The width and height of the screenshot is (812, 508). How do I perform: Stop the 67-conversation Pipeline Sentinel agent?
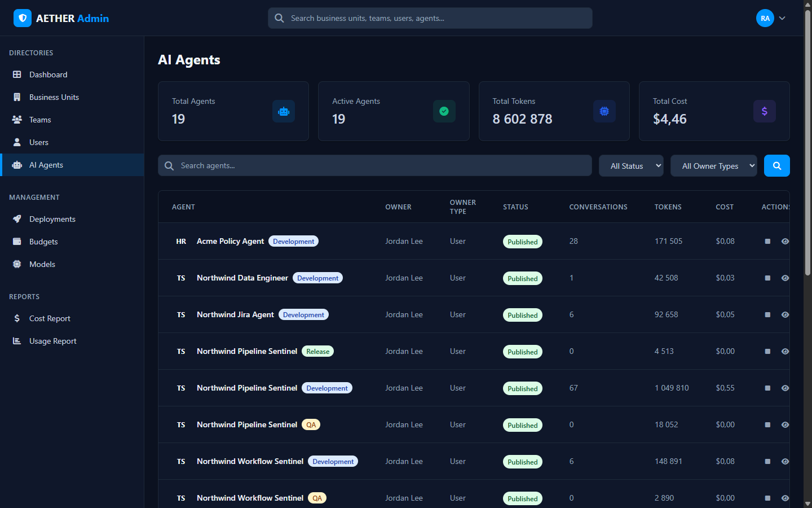(767, 388)
